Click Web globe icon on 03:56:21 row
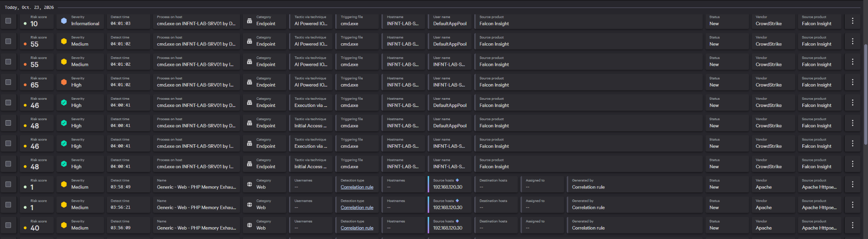 click(x=249, y=205)
